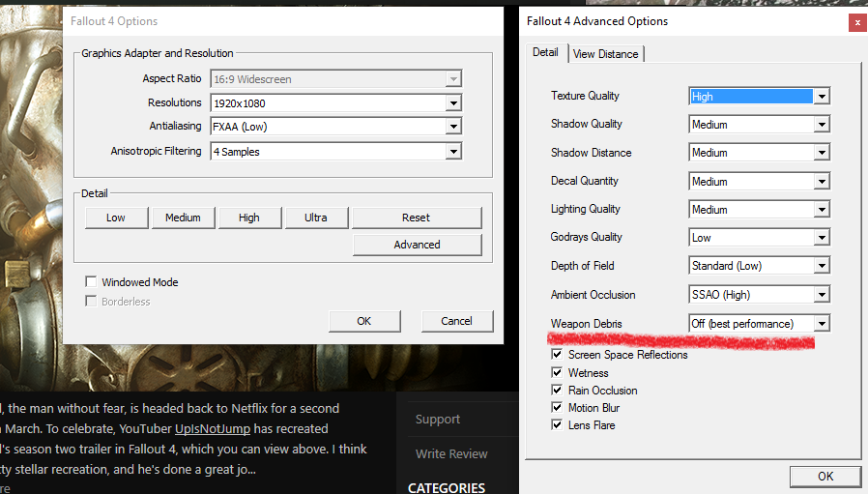Expand the Shadow Quality dropdown
Viewport: 868px width, 494px height.
click(759, 125)
